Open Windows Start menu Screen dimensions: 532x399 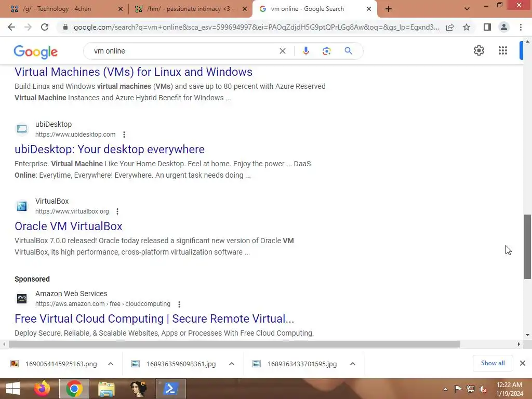[13, 389]
